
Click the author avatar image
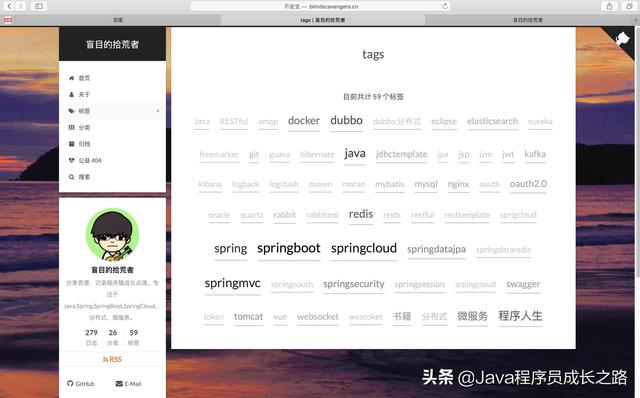coord(112,235)
